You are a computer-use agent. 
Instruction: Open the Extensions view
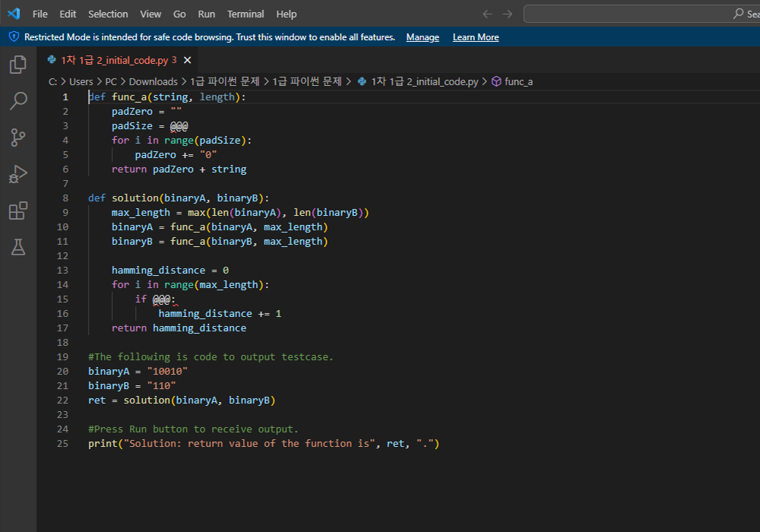coord(18,211)
